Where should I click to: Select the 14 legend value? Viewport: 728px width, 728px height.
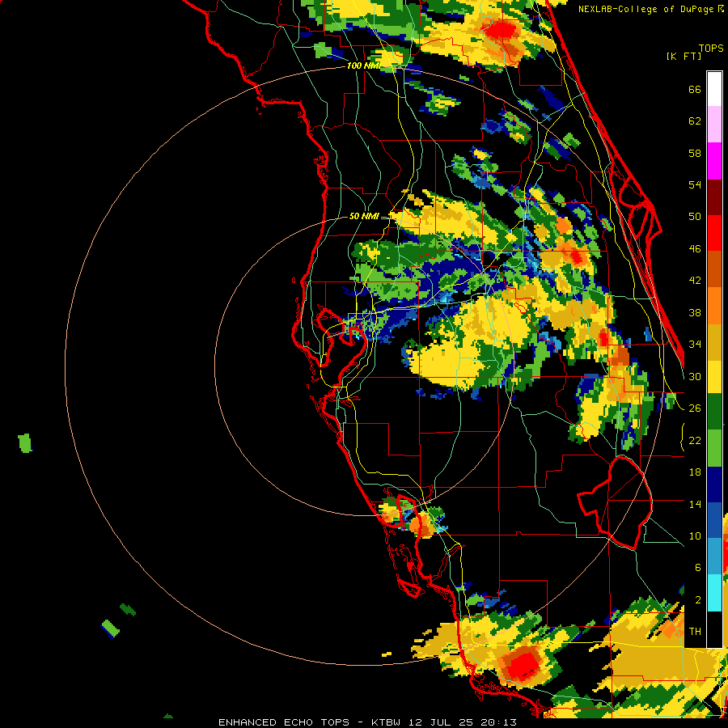coord(695,504)
